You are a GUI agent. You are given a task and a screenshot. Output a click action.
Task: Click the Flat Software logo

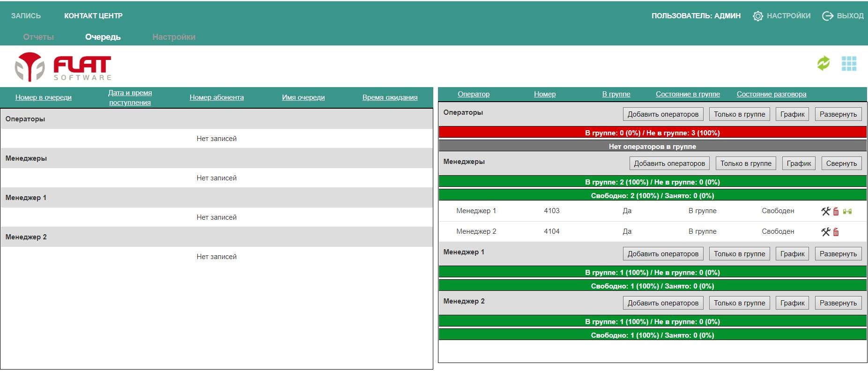[x=63, y=67]
